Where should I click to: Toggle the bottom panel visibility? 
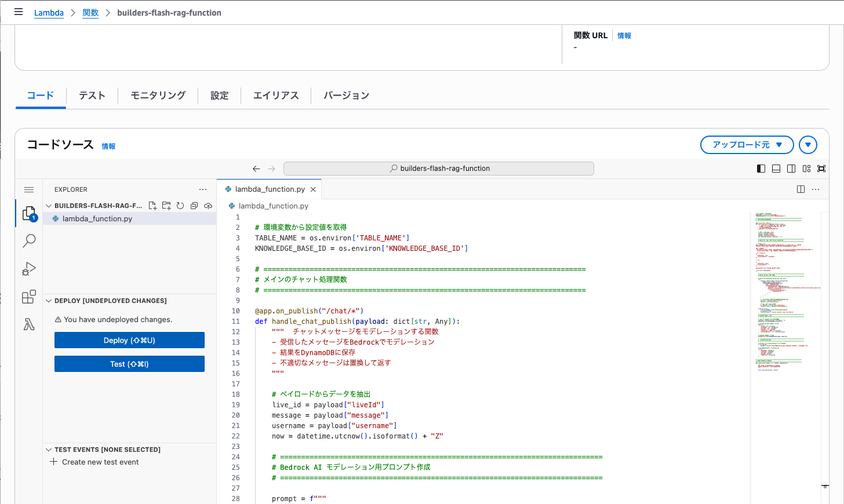coord(776,168)
